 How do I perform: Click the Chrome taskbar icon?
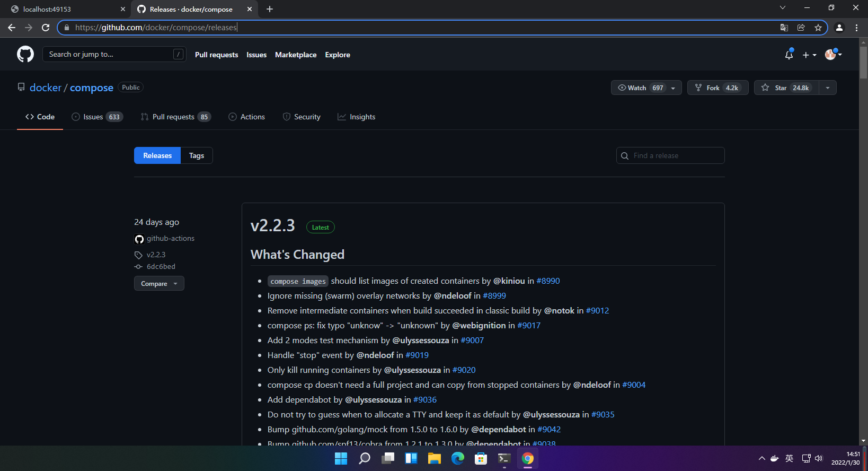point(528,458)
